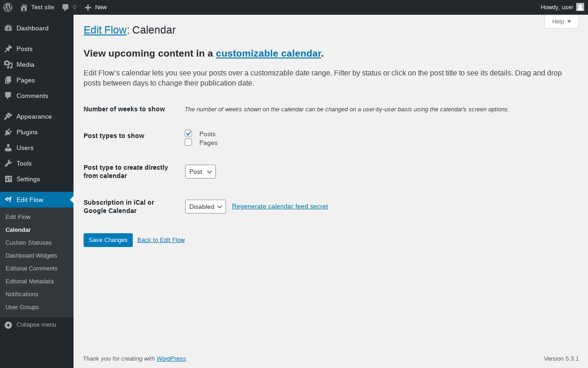Click the user avatar next to Howdy
The image size is (588, 368).
point(580,7)
